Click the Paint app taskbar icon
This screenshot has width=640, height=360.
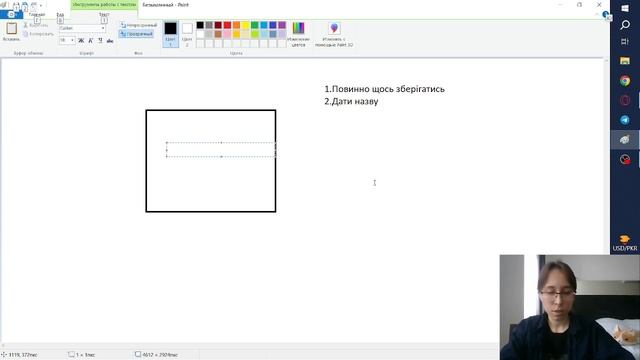[625, 140]
